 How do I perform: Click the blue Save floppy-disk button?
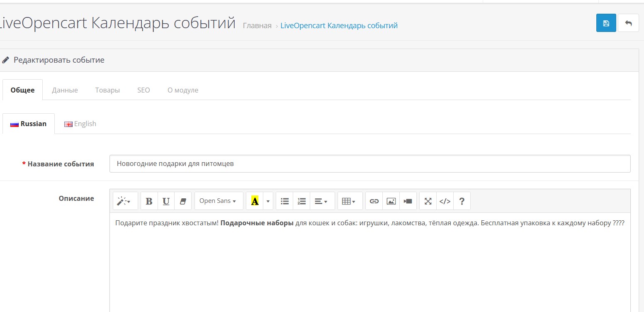click(x=606, y=23)
